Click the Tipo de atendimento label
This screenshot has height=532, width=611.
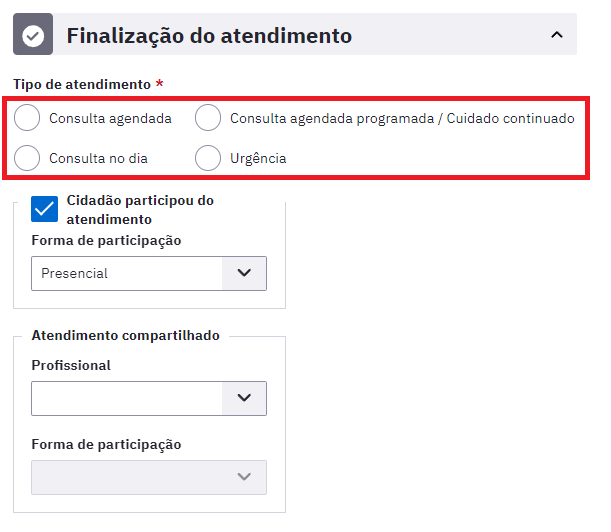tap(82, 85)
